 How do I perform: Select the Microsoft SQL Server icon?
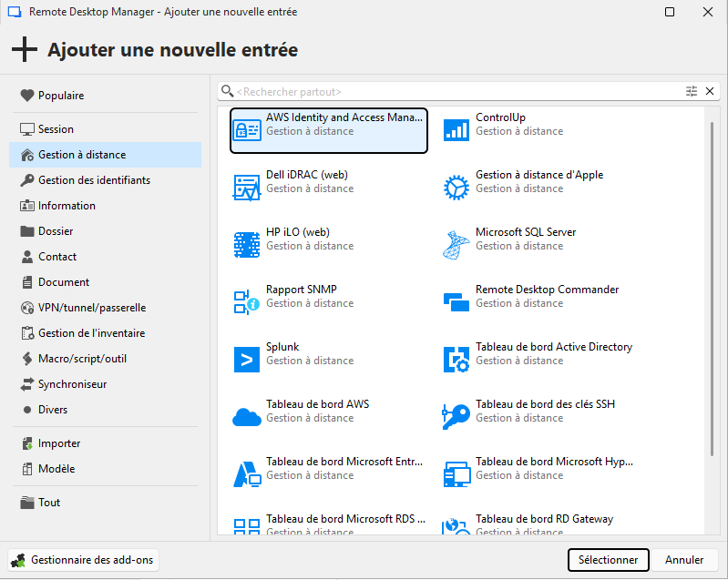click(x=456, y=245)
